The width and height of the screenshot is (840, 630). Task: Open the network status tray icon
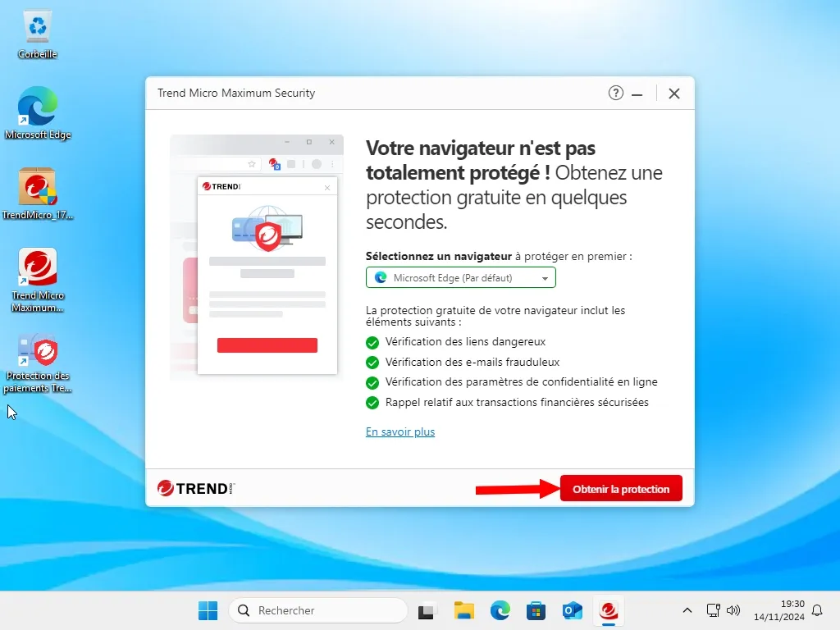(x=713, y=610)
